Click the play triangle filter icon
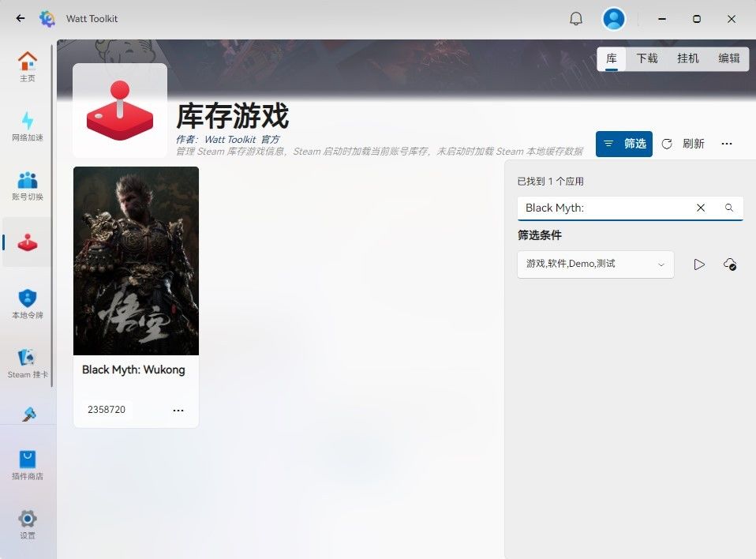The height and width of the screenshot is (559, 756). pyautogui.click(x=699, y=264)
